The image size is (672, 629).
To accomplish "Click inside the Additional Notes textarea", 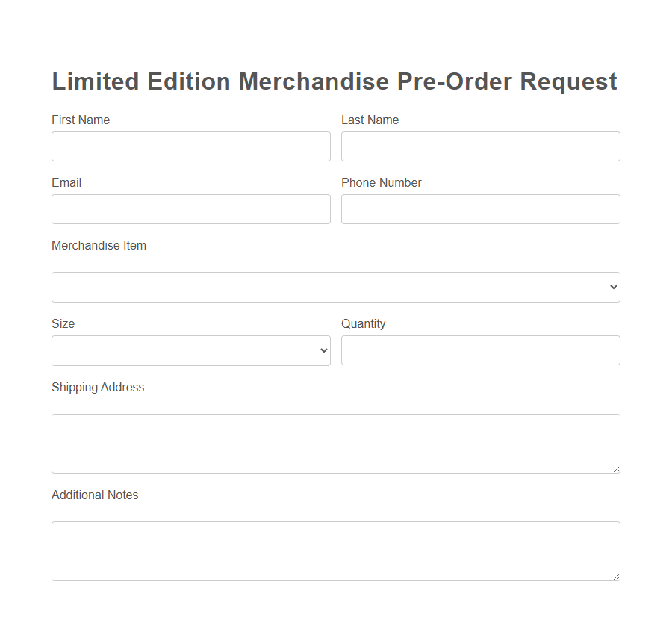I will click(335, 551).
